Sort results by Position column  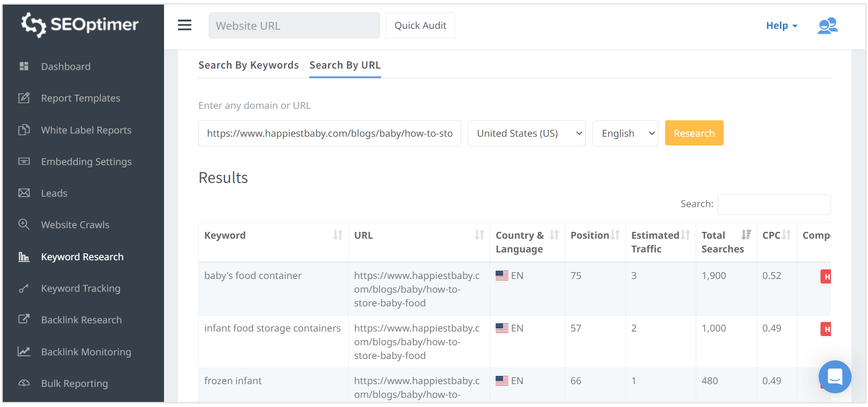615,235
